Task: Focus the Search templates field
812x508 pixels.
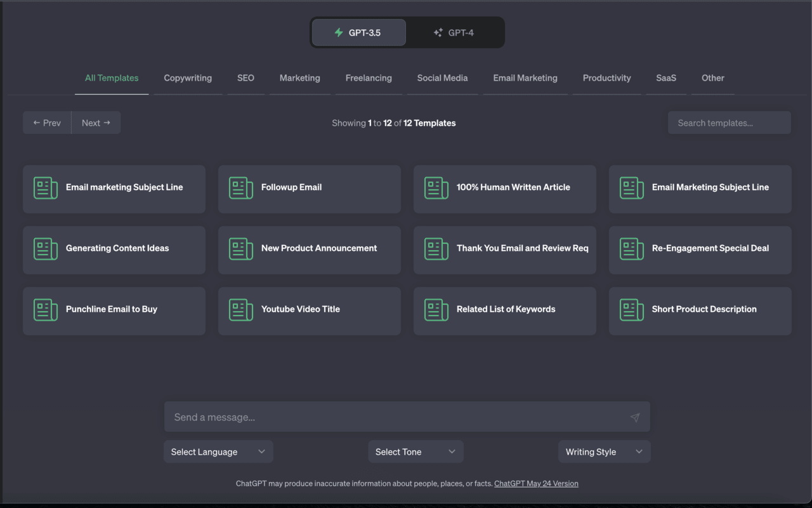Action: coord(729,123)
